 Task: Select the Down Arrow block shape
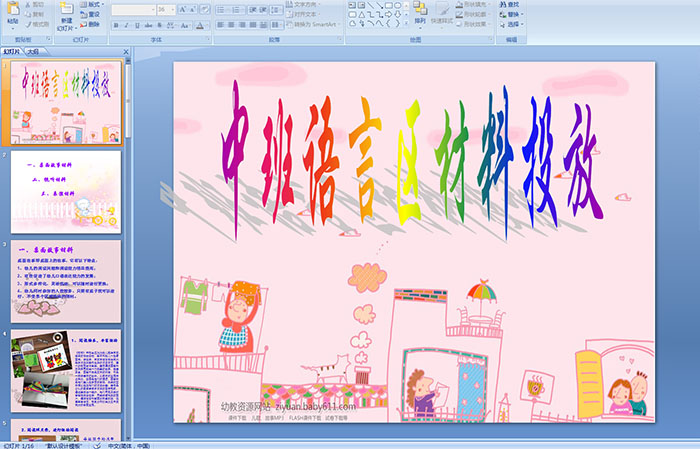[397, 14]
